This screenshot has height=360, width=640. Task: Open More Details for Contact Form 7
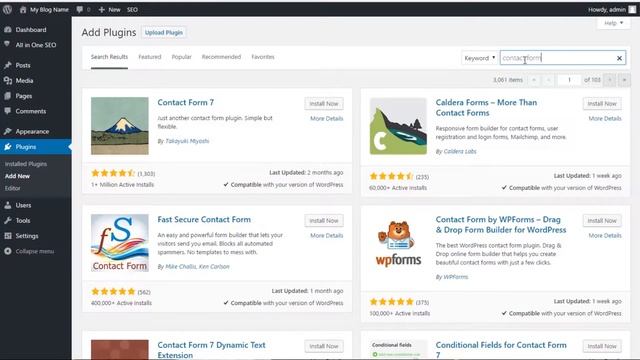pos(327,118)
